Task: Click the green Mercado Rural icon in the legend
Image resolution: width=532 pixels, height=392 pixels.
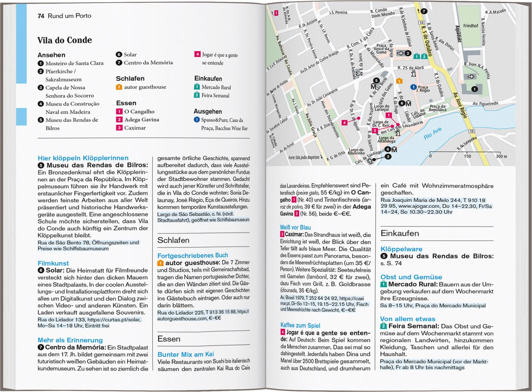Action: 197,87
